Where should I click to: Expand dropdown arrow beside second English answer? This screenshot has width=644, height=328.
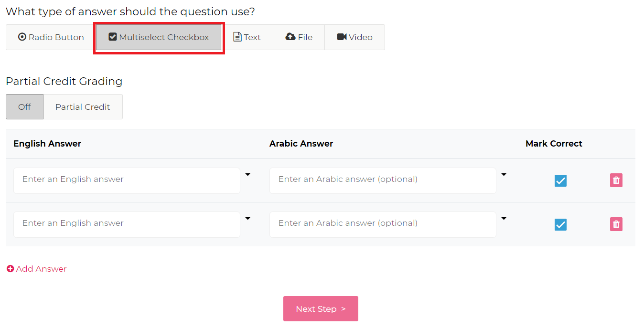pos(247,219)
